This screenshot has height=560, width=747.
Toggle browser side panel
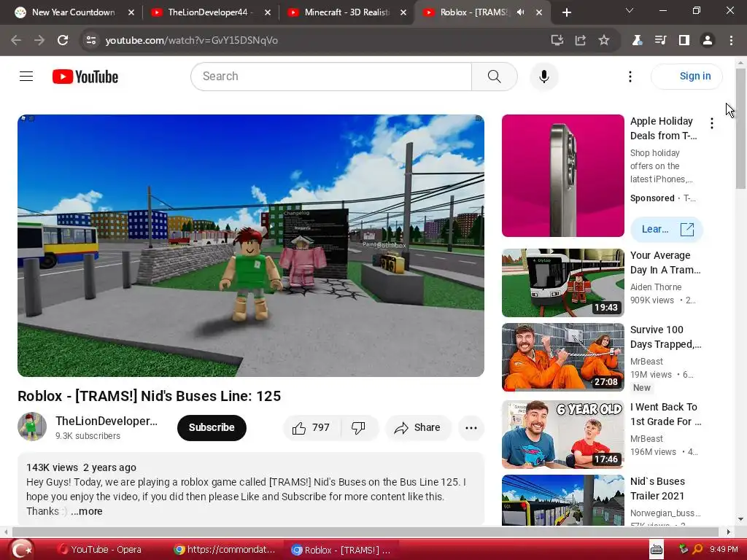(x=684, y=41)
